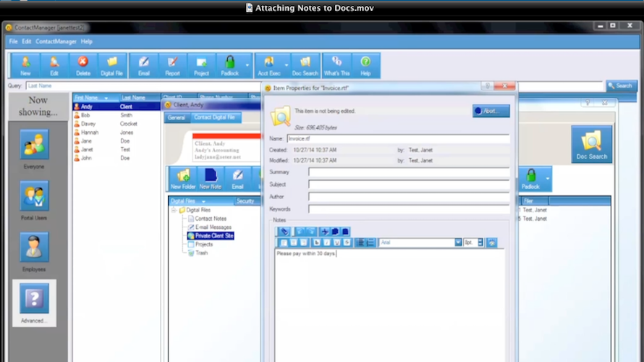Select E-mail Messages tree item

(x=209, y=227)
